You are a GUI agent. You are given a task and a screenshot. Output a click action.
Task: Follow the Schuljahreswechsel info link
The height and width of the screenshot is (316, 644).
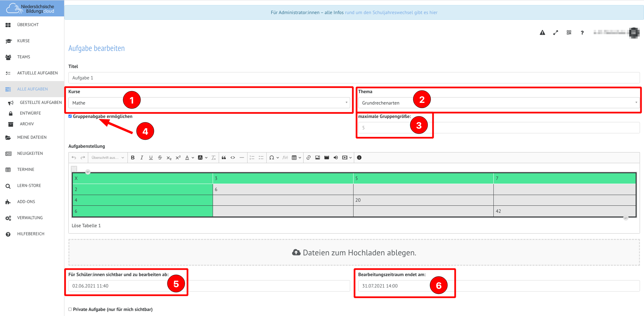pos(391,13)
